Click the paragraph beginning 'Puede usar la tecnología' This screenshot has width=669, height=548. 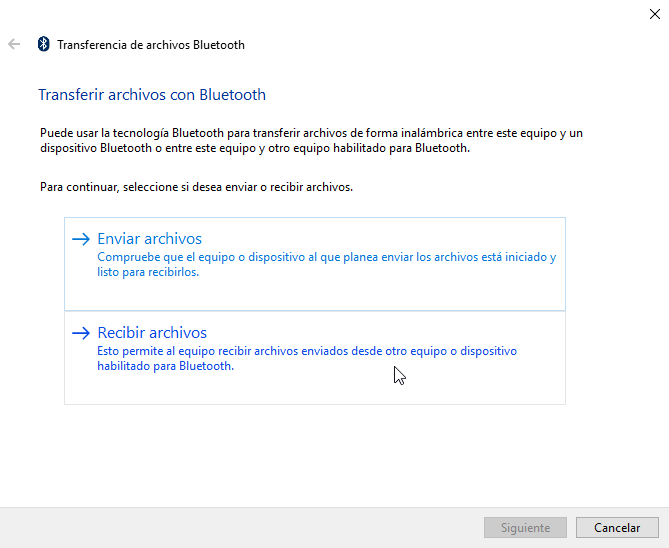[311, 140]
